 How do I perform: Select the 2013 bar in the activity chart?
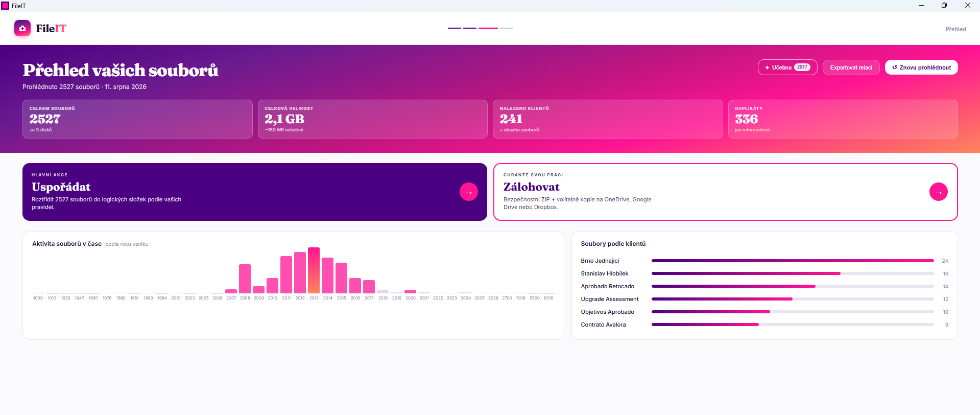click(314, 270)
